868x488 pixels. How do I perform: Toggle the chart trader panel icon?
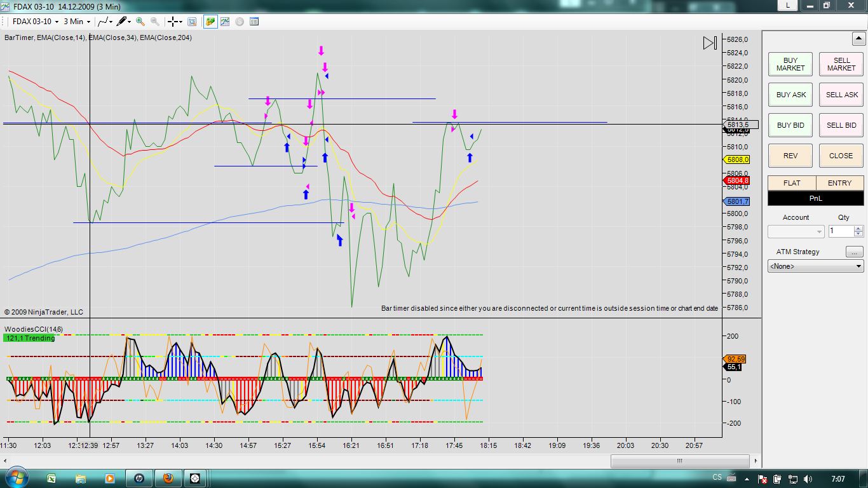point(210,22)
